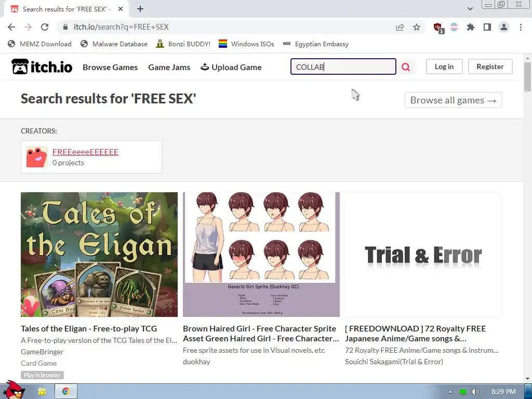The width and height of the screenshot is (532, 399).
Task: Open the Extensions puzzle-piece menu
Action: [470, 27]
